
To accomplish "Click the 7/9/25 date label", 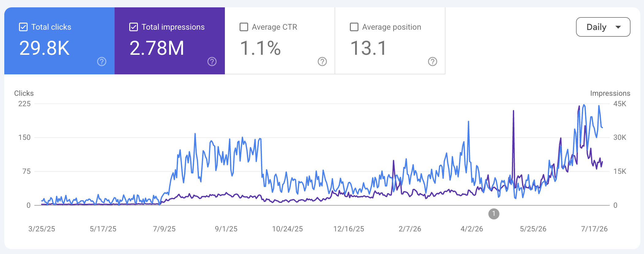I will pos(164,229).
